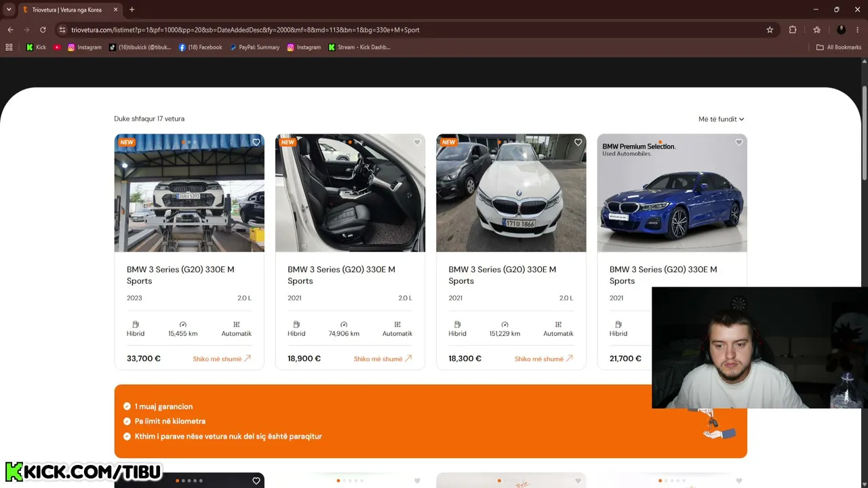The height and width of the screenshot is (488, 868).
Task: Open BMW 330E M Sports title priced 21,700 €
Action: coord(663,275)
